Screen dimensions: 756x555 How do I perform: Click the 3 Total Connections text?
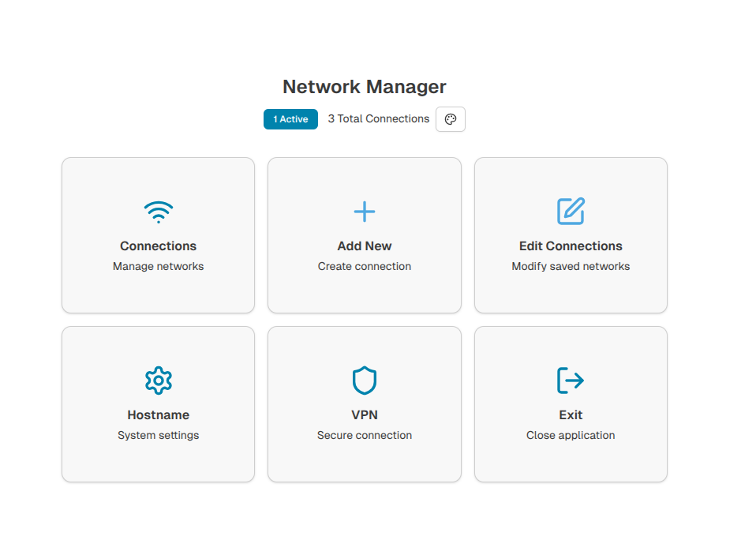tap(379, 118)
